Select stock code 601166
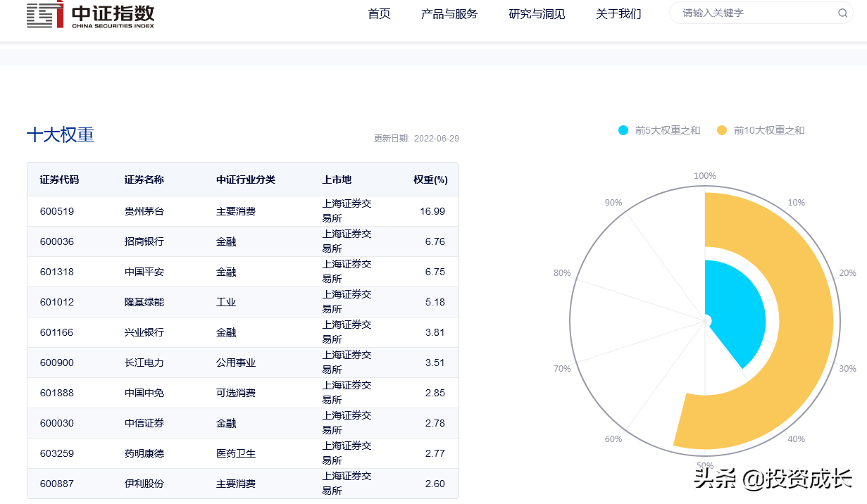 (x=57, y=332)
